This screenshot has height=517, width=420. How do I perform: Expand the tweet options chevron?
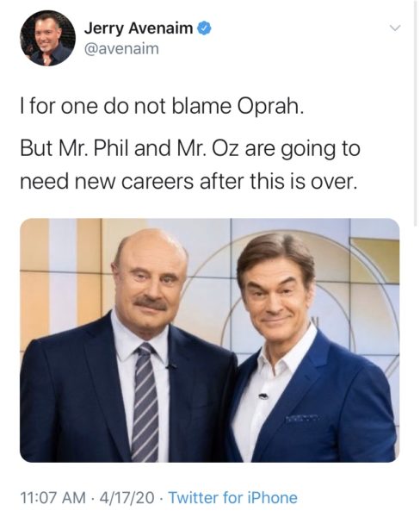[394, 28]
